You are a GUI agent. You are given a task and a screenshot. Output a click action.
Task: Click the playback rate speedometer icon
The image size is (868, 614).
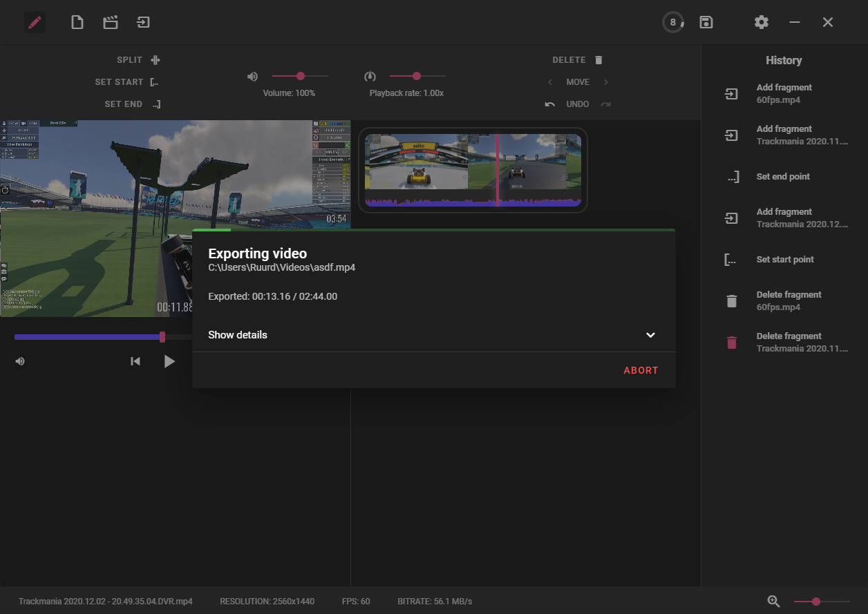coord(370,76)
